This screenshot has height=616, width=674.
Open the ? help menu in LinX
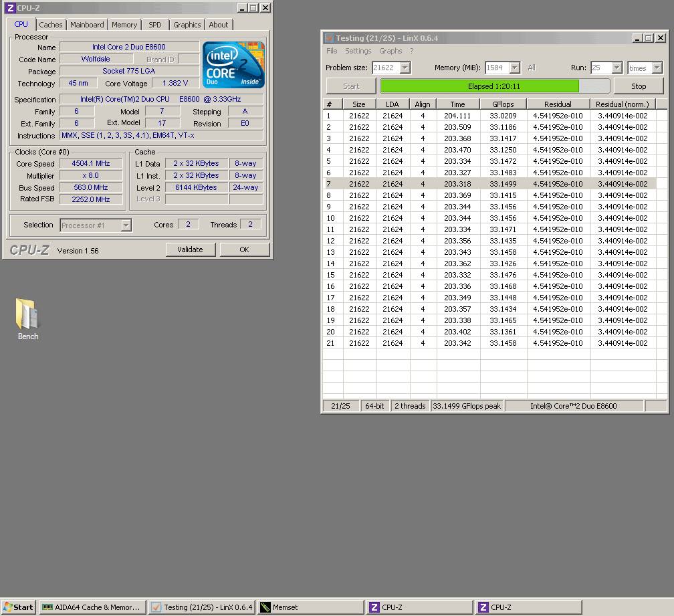pos(411,51)
